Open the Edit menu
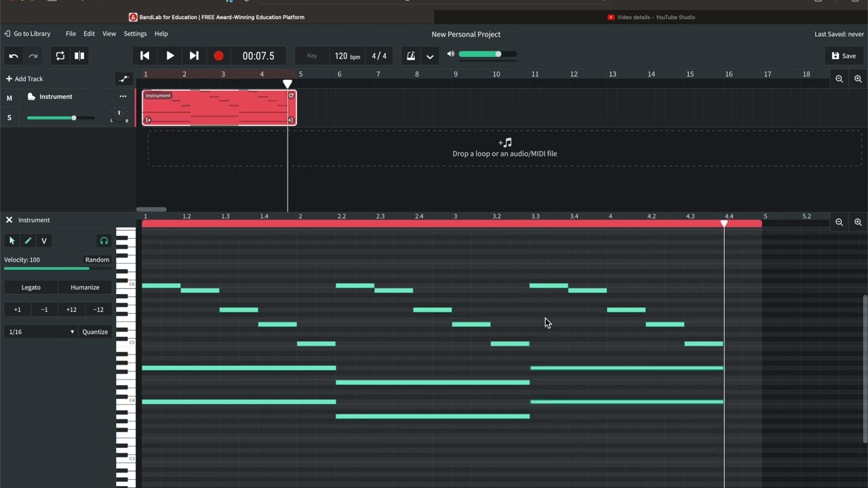868x488 pixels. [89, 34]
